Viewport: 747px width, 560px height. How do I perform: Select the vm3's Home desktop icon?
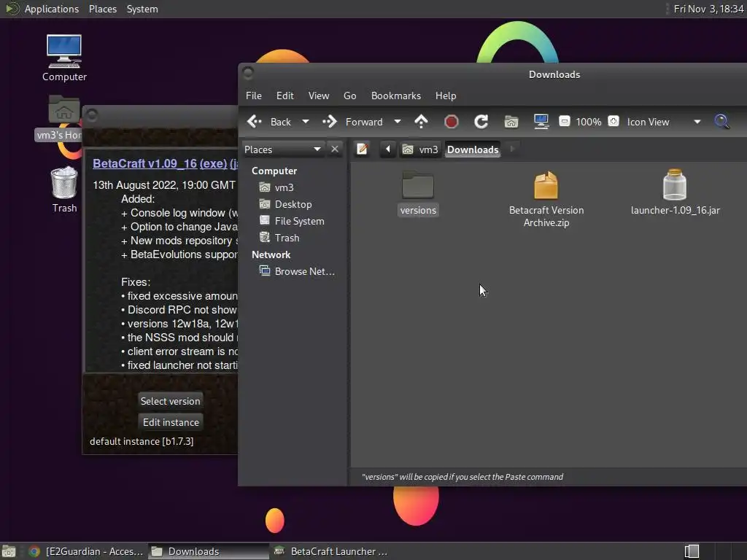point(59,117)
